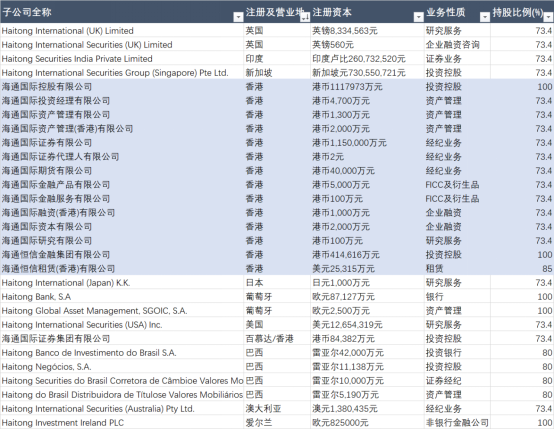Select capital cell 港币40,000万元
This screenshot has width=554, height=429.
(x=367, y=171)
